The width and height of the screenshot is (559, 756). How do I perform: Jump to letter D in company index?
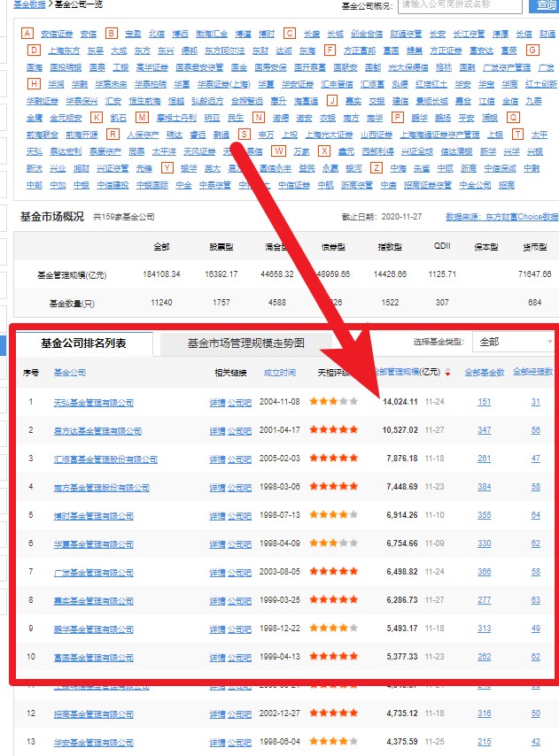[34, 50]
